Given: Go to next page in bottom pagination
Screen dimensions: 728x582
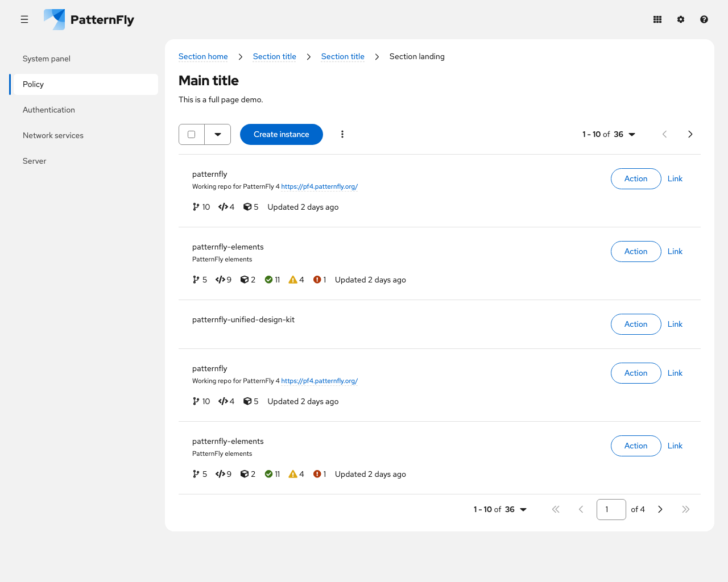Looking at the screenshot, I should pyautogui.click(x=660, y=509).
